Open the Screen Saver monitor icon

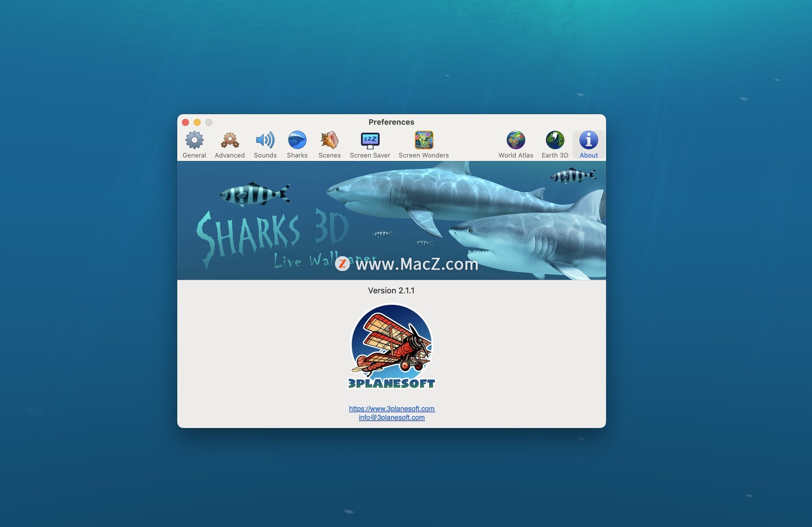[370, 141]
